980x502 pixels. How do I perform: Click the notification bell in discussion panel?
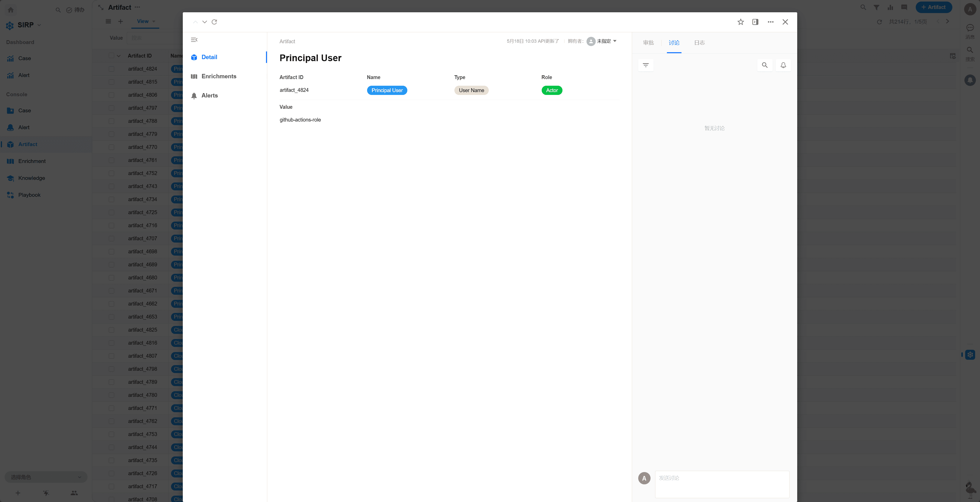click(x=783, y=65)
